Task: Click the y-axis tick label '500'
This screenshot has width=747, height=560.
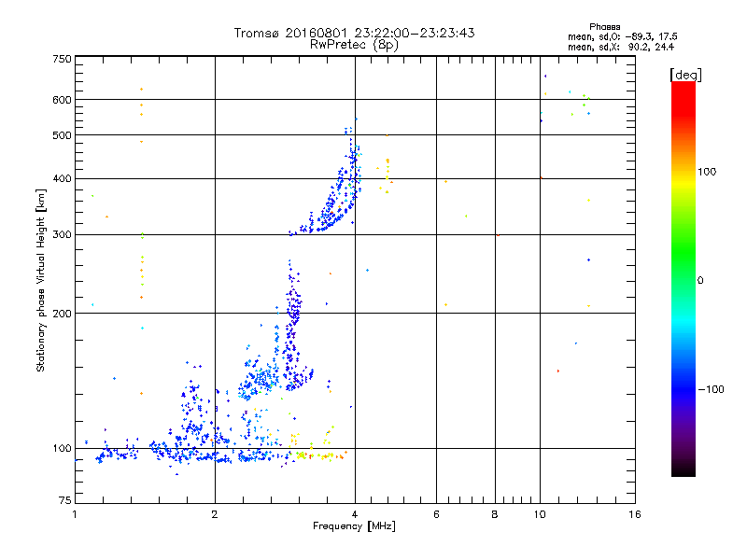Action: tap(62, 135)
